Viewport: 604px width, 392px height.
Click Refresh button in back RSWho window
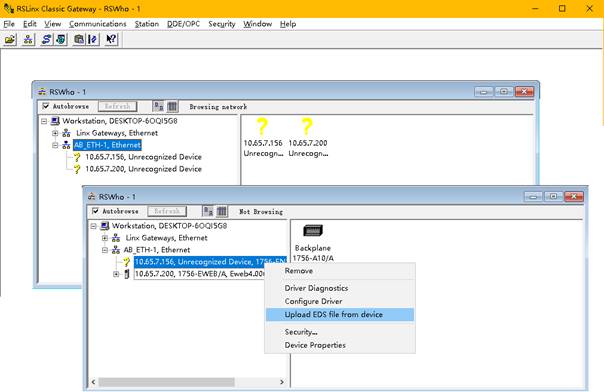(x=117, y=106)
